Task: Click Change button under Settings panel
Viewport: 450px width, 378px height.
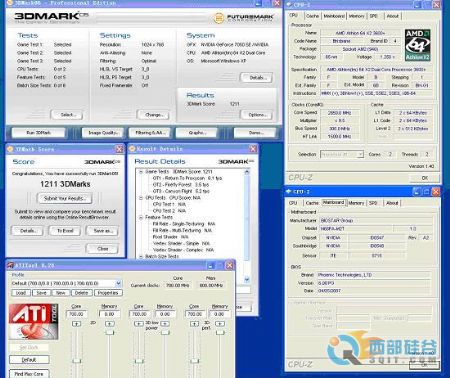Action: tap(153, 115)
